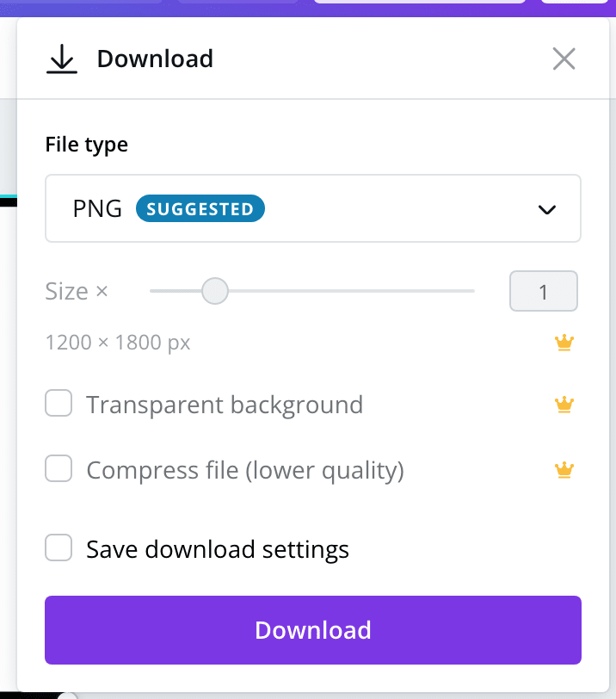Enable the Transparent background checkbox
Image resolution: width=616 pixels, height=699 pixels.
pos(59,403)
